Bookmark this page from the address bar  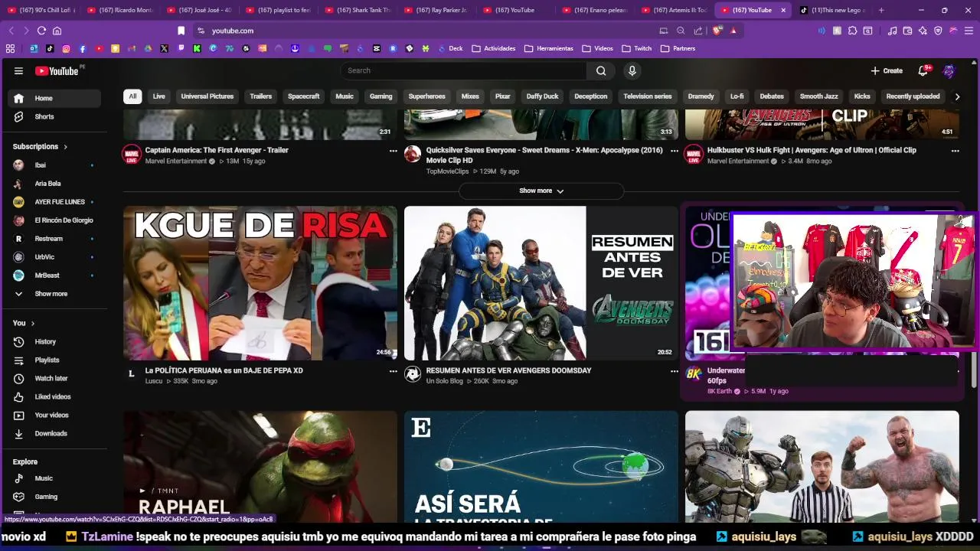click(181, 31)
